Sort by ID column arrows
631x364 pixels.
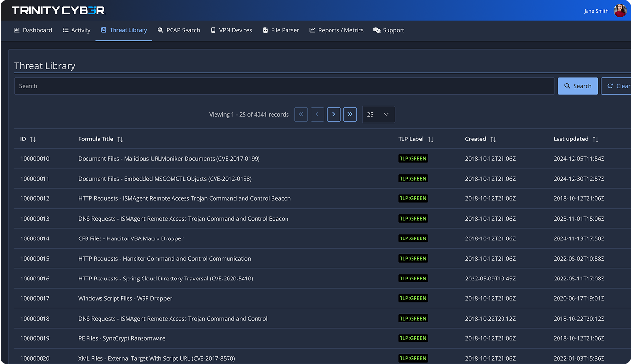click(33, 139)
